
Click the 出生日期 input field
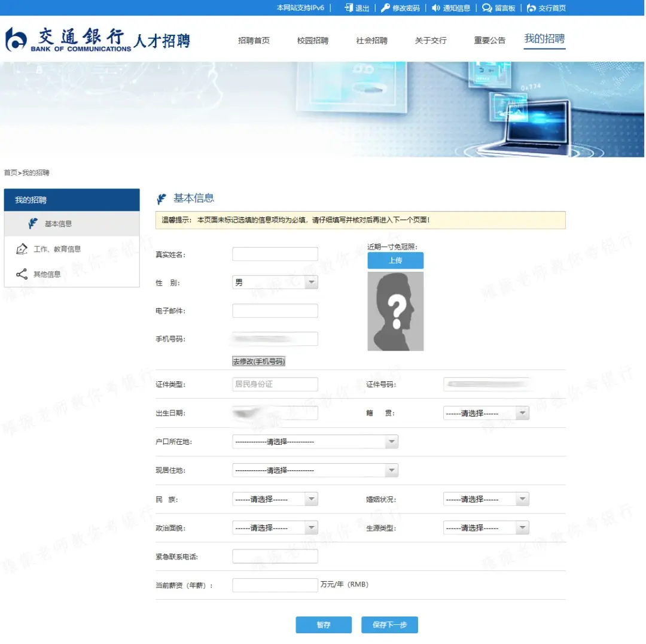coord(275,413)
